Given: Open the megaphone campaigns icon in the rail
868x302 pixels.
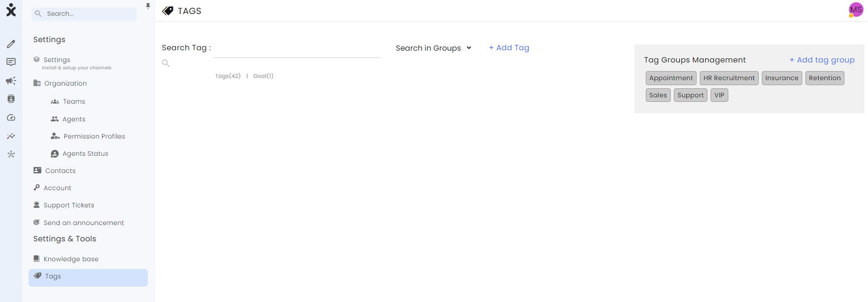Looking at the screenshot, I should pyautogui.click(x=11, y=81).
